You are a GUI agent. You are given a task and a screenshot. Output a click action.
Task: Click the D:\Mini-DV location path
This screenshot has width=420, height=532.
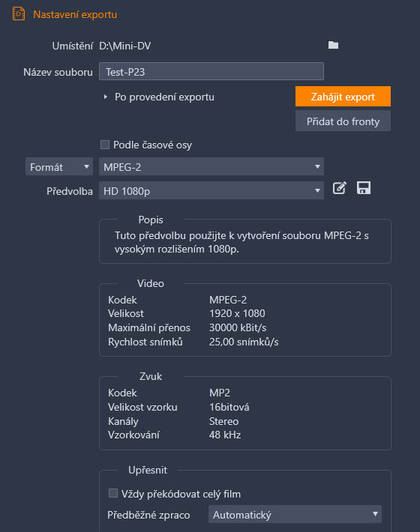click(125, 46)
